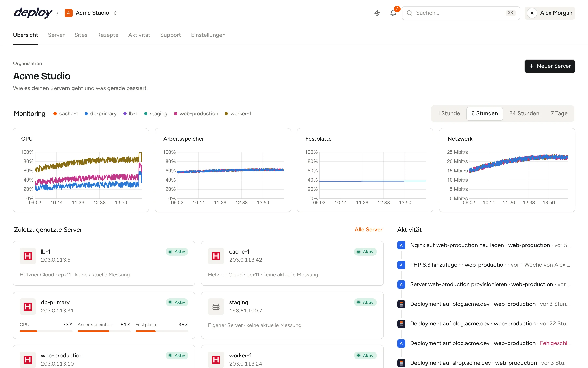The width and height of the screenshot is (588, 368).
Task: Open the CPU monitoring chart
Action: click(x=81, y=170)
